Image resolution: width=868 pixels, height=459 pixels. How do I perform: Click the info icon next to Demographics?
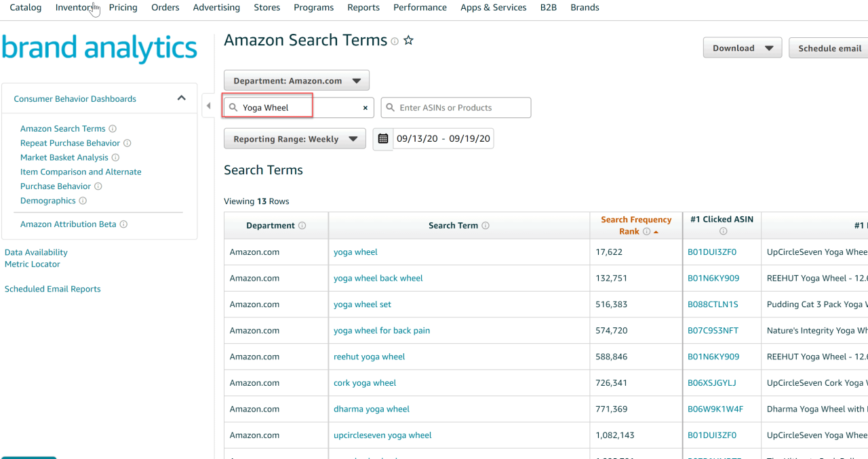[83, 200]
